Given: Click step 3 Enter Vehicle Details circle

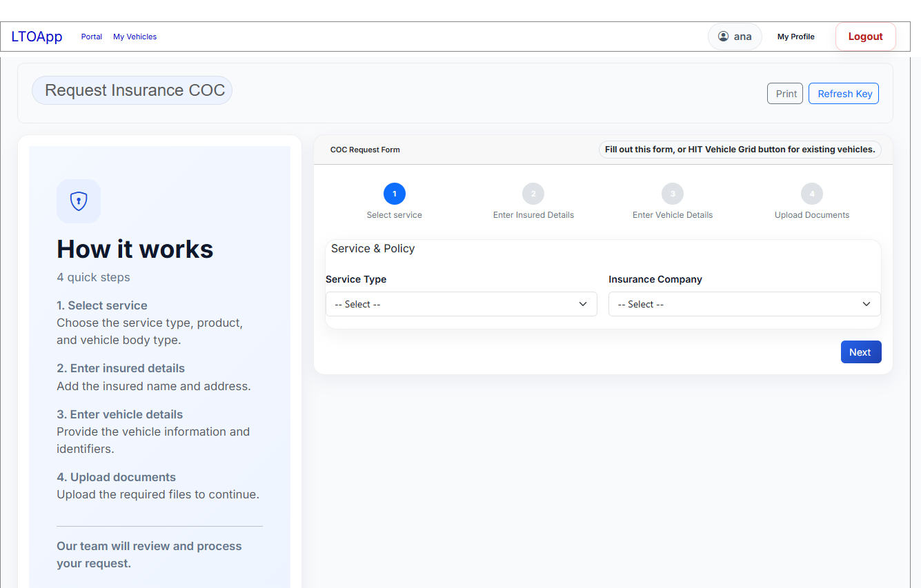Looking at the screenshot, I should click(672, 194).
